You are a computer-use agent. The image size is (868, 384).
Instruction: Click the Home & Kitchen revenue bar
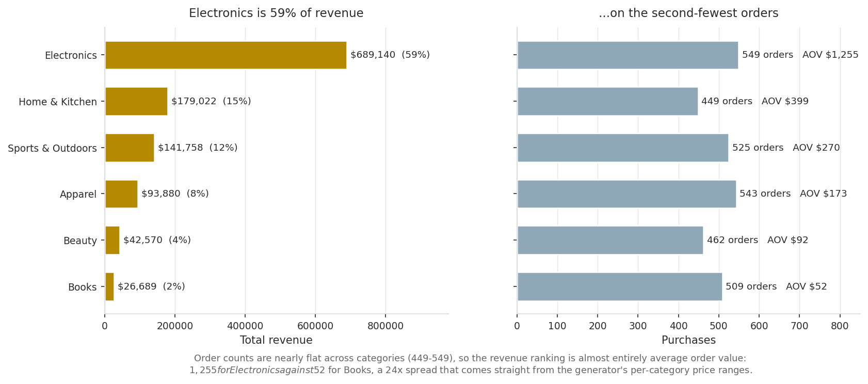point(136,101)
